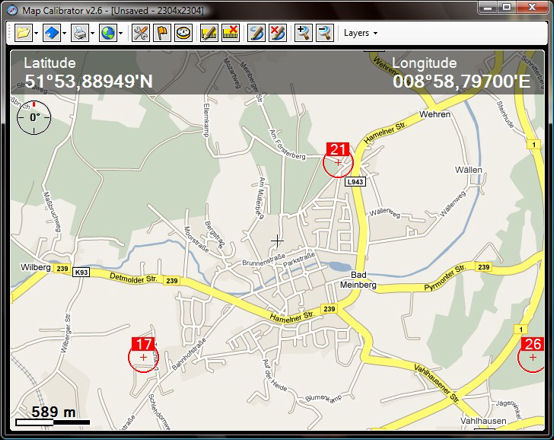Viewport: 554px width, 440px height.
Task: Click the draw track pencil icon
Action: point(256,33)
